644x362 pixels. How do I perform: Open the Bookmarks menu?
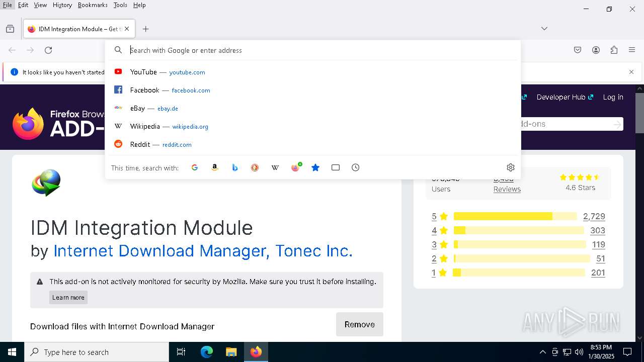(x=93, y=5)
